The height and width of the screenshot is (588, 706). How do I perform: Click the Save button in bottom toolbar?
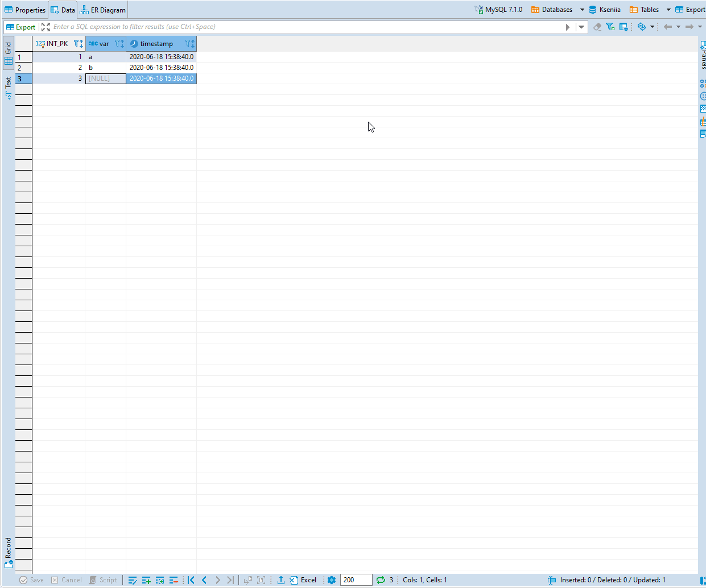coord(31,580)
